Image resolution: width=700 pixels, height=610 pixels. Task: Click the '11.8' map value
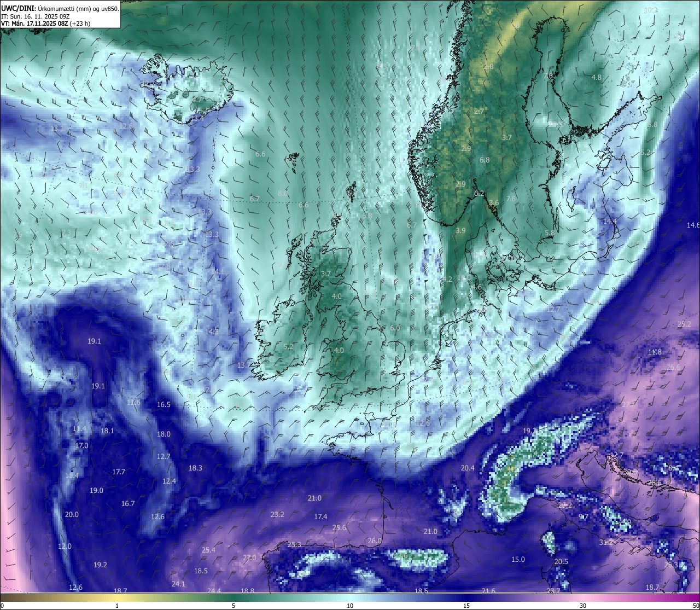[655, 352]
